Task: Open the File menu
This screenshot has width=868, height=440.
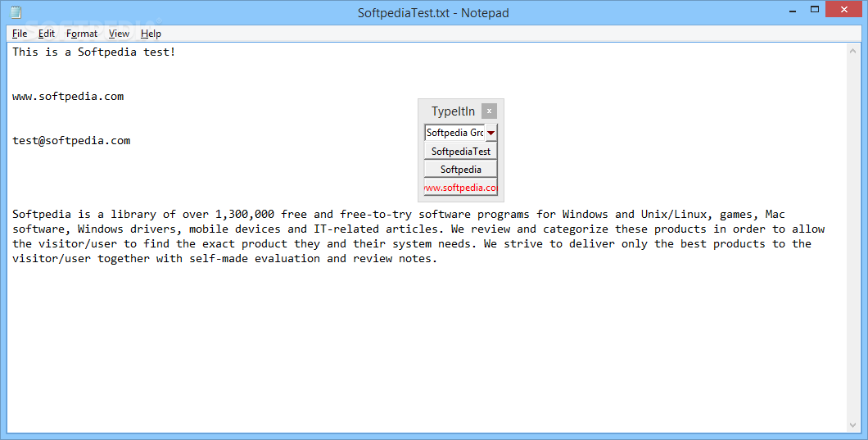Action: click(x=20, y=34)
